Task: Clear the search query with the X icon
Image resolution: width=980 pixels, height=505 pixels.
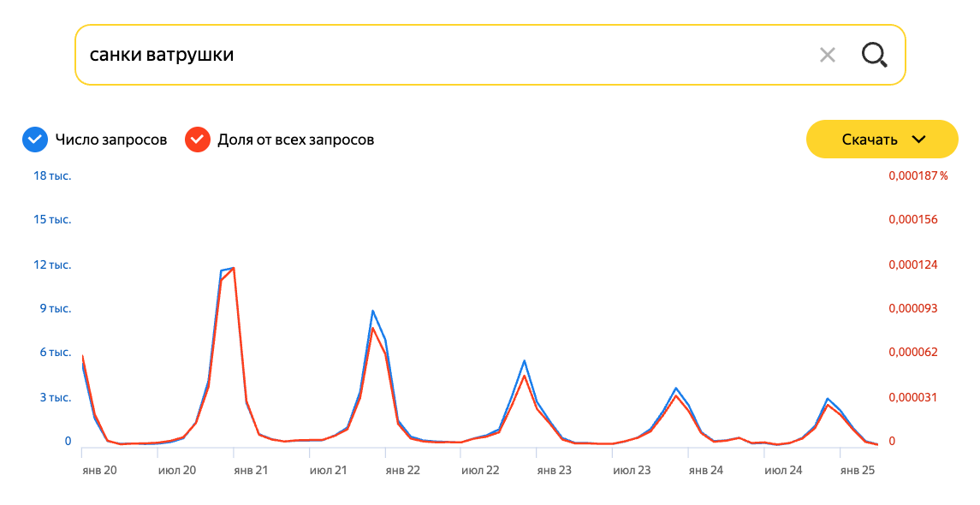Action: 828,55
